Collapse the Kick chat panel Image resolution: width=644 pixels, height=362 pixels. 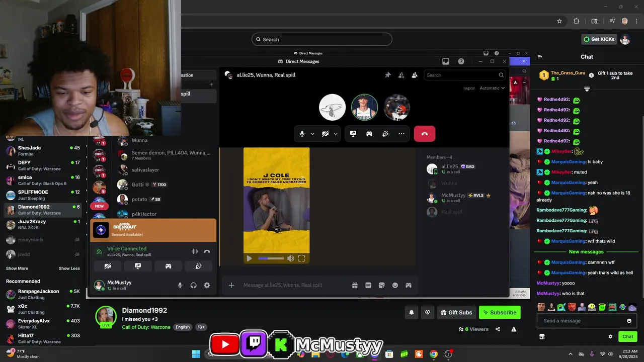[540, 57]
